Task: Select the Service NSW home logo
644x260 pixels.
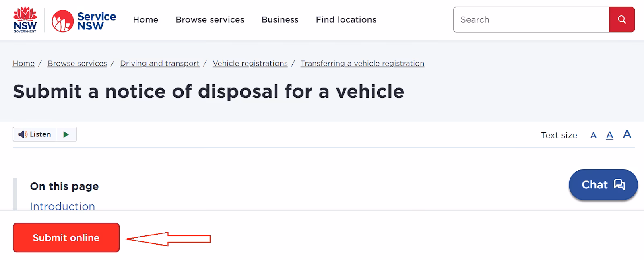Action: tap(83, 19)
